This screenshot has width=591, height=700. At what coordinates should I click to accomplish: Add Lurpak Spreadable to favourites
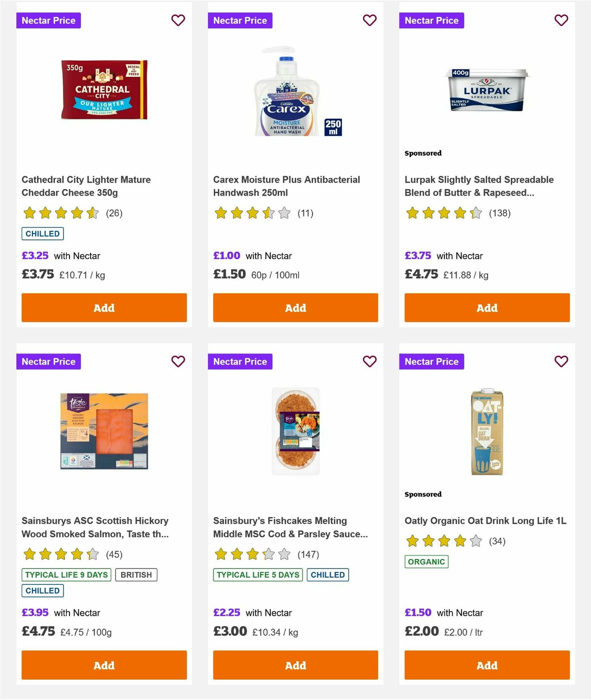tap(561, 20)
